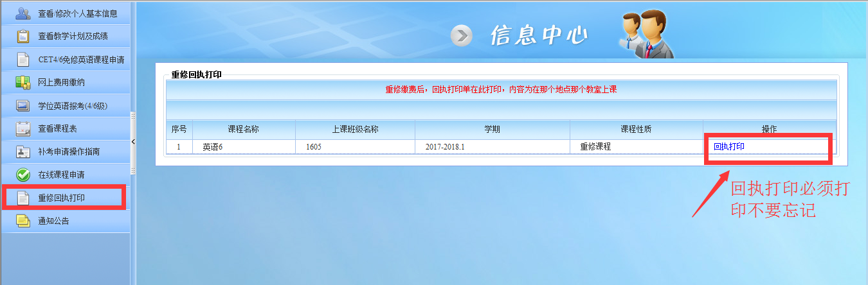Click the icon beside 补考申请操作指南
868x285 pixels.
[23, 152]
